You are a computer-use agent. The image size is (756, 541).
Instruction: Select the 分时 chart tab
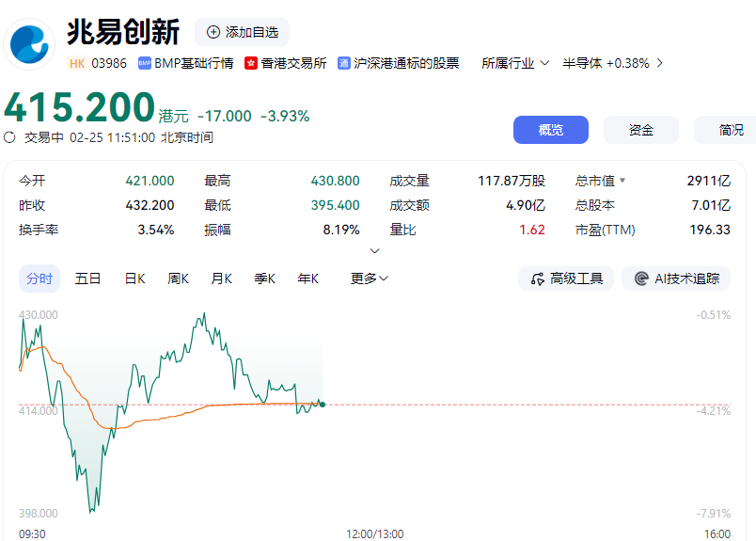(39, 278)
